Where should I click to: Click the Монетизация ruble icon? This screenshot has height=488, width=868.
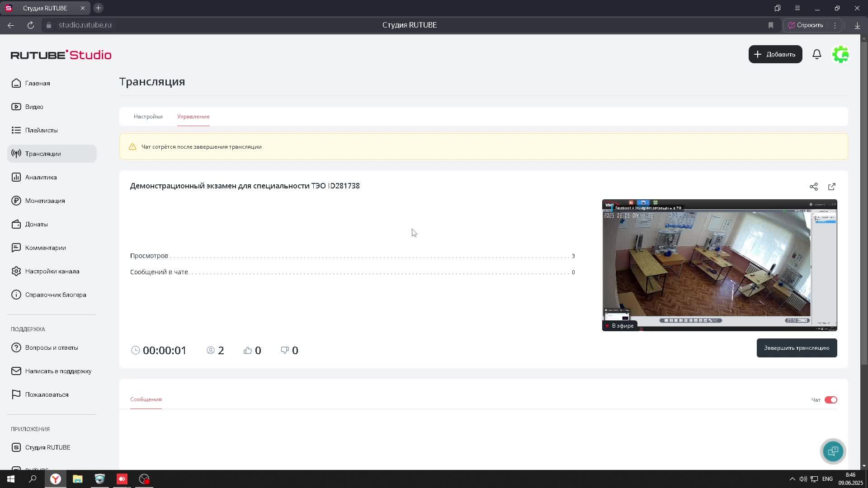coord(16,201)
